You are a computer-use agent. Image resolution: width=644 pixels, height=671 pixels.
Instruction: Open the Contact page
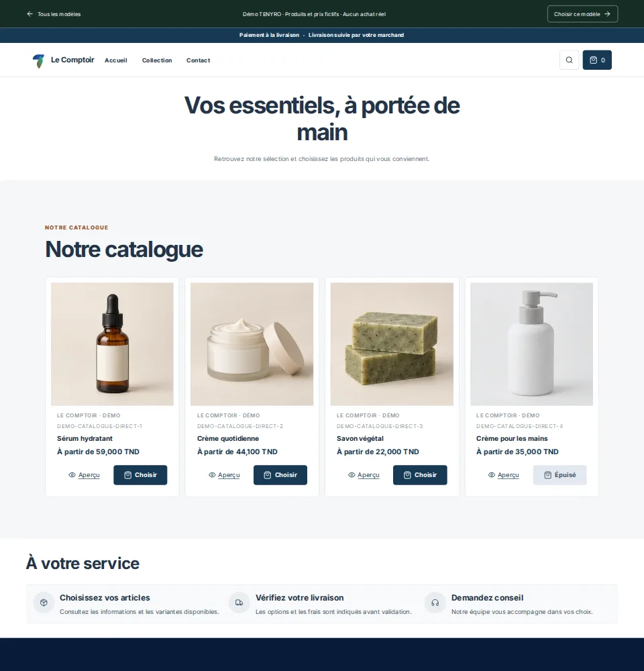coord(198,60)
